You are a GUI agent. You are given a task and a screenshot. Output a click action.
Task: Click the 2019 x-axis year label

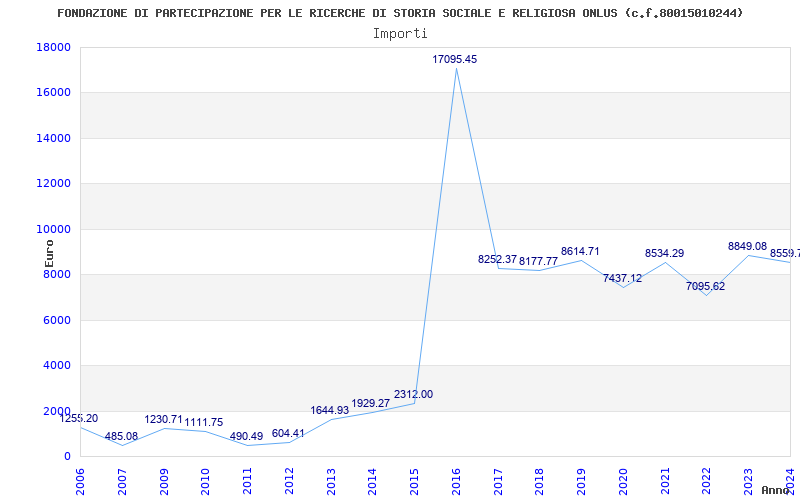tap(581, 481)
